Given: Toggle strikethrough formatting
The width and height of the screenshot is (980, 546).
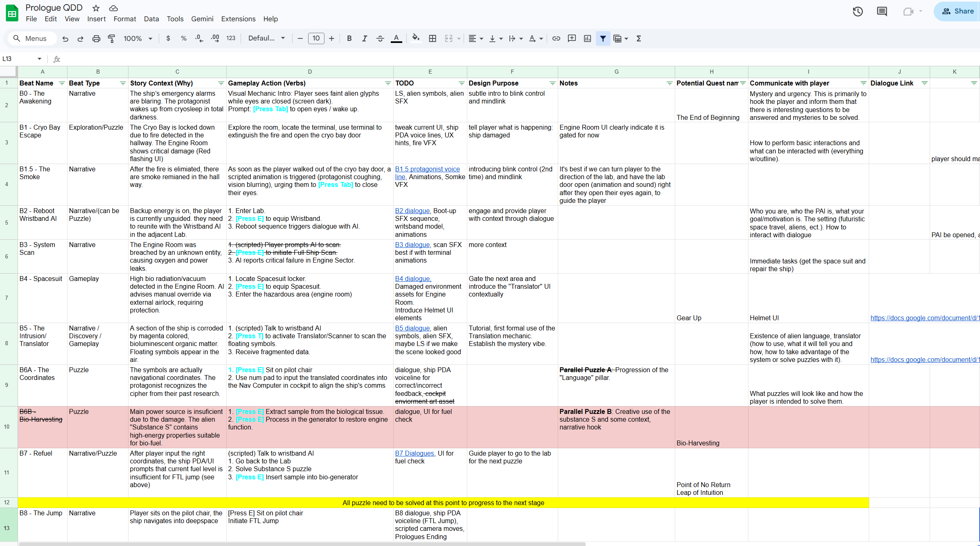Looking at the screenshot, I should tap(380, 38).
